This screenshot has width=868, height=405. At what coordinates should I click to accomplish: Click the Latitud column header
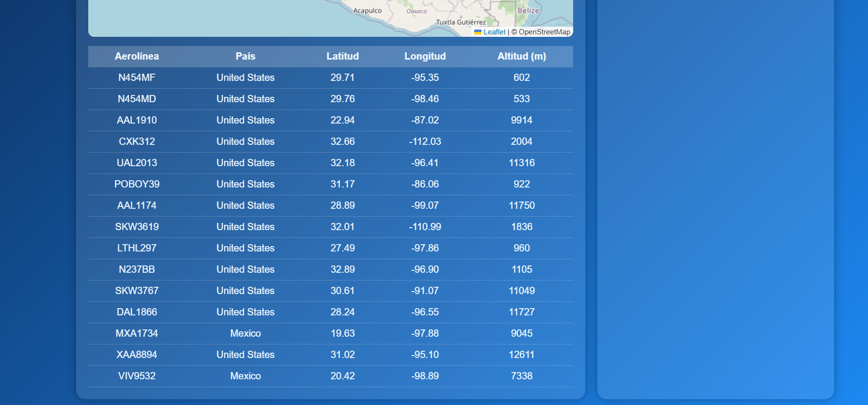[343, 56]
